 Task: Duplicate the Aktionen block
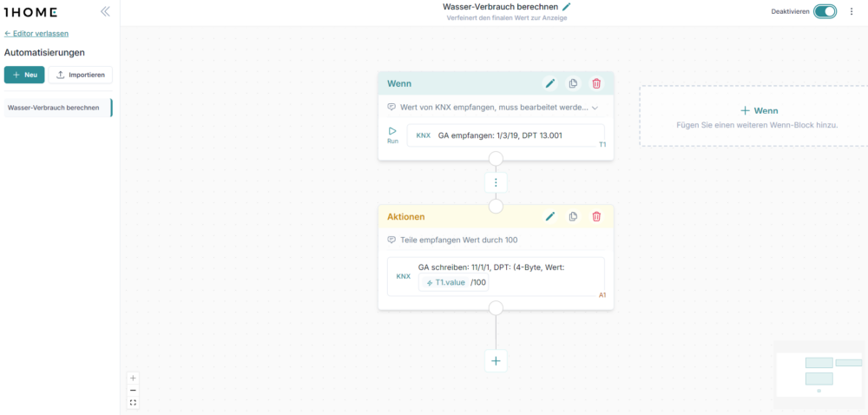[573, 216]
